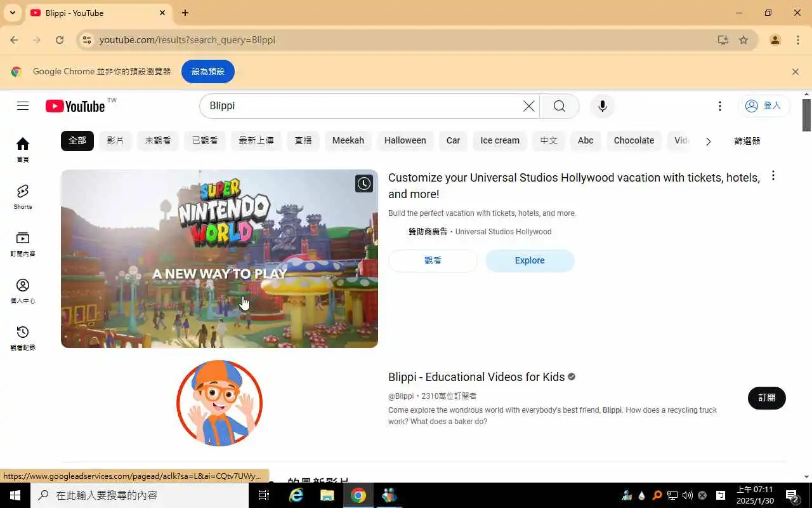Click the 設為預設 button
The width and height of the screenshot is (812, 508).
208,72
